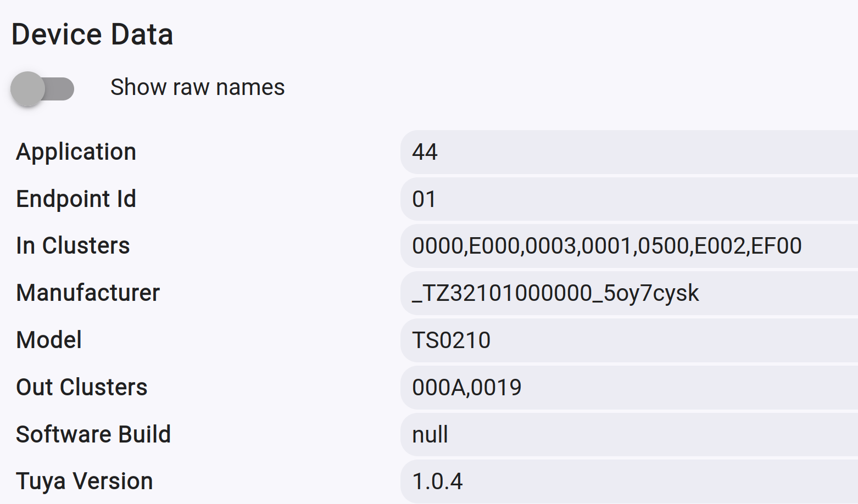Click the Out Clusters row label
The width and height of the screenshot is (858, 504).
tap(81, 388)
